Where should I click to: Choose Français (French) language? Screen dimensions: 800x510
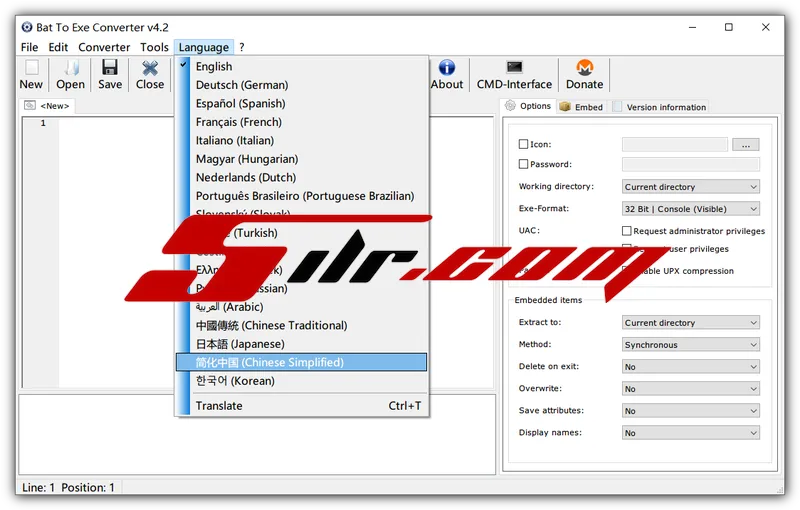click(x=302, y=122)
